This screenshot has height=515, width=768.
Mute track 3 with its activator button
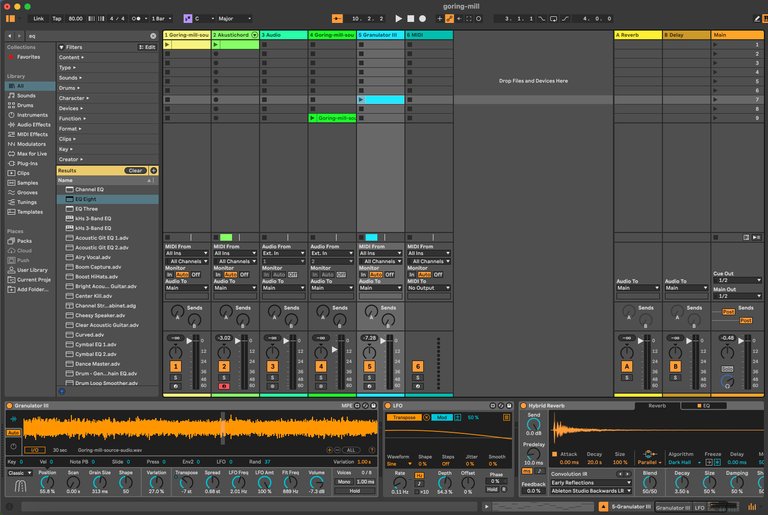click(x=272, y=366)
